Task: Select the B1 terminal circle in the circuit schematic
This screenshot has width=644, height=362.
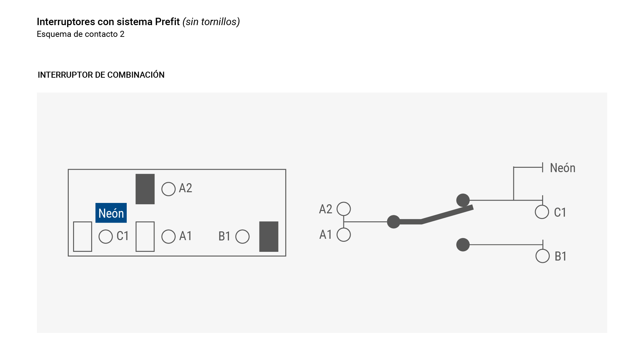Action: [x=542, y=256]
